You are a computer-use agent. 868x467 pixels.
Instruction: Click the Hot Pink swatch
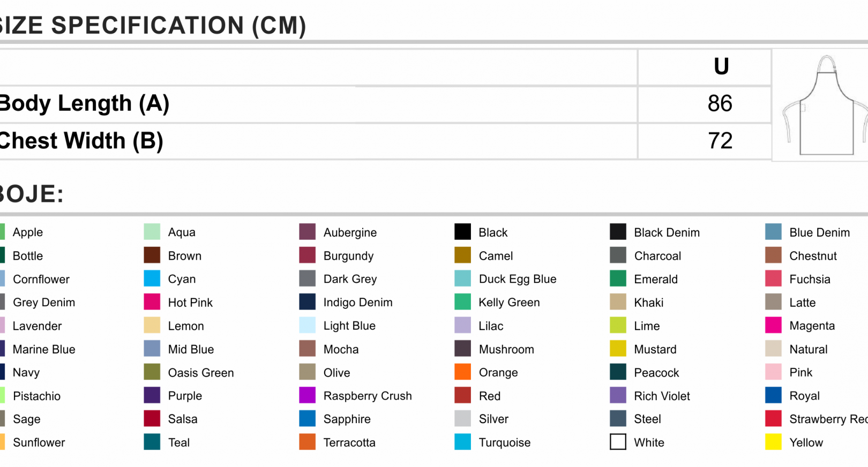tap(152, 302)
